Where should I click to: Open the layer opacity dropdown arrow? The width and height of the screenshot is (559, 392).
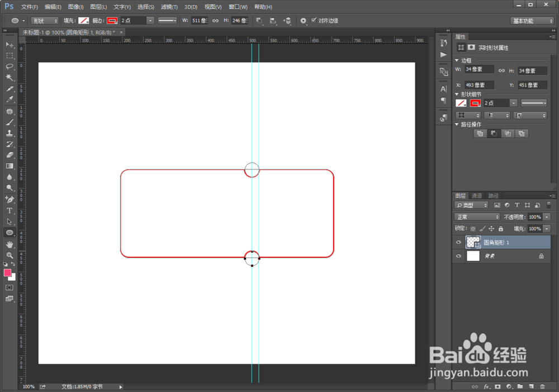pyautogui.click(x=547, y=217)
